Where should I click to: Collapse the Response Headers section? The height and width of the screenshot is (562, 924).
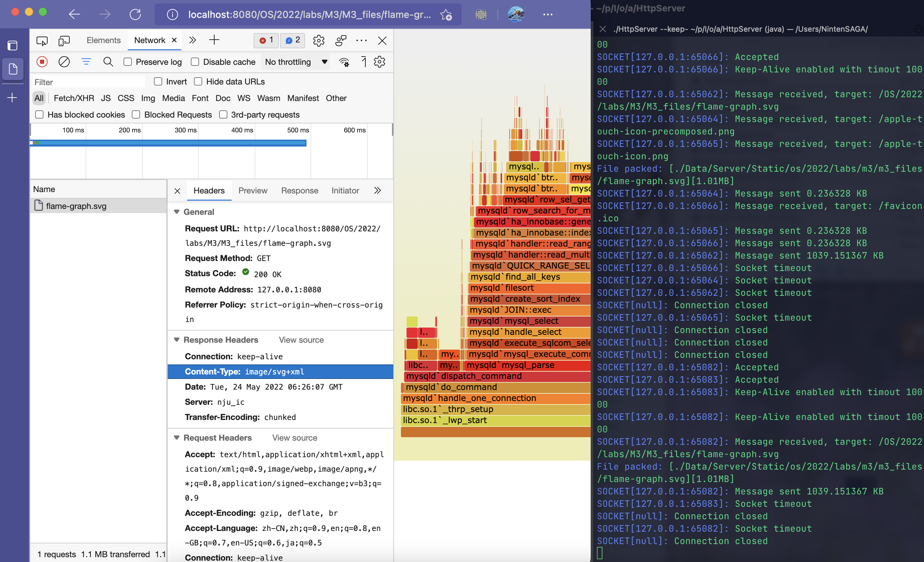point(177,340)
